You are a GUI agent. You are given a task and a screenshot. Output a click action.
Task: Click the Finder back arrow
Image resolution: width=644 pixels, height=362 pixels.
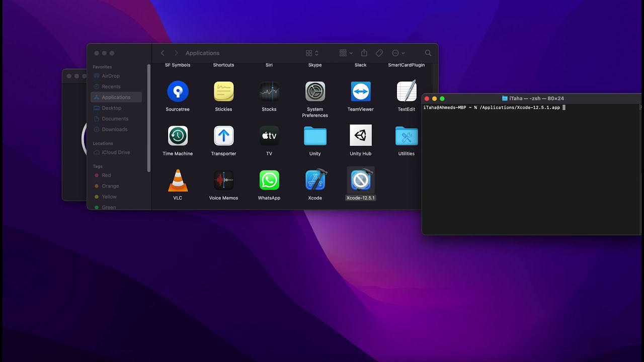point(163,53)
